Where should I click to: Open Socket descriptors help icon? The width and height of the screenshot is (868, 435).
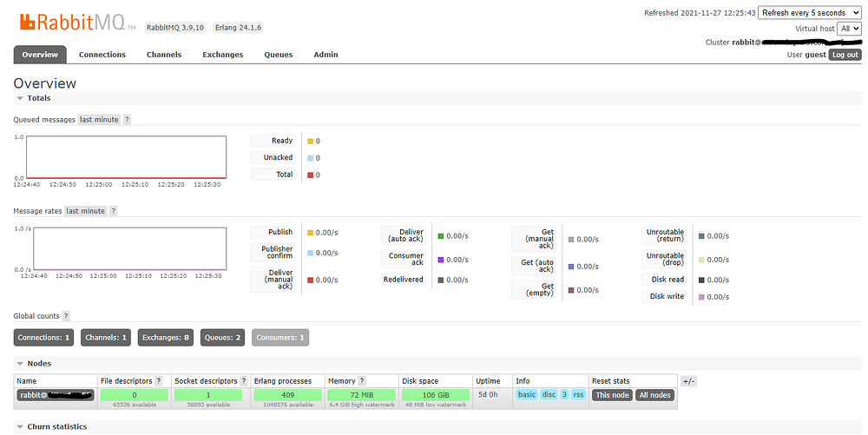click(x=242, y=381)
